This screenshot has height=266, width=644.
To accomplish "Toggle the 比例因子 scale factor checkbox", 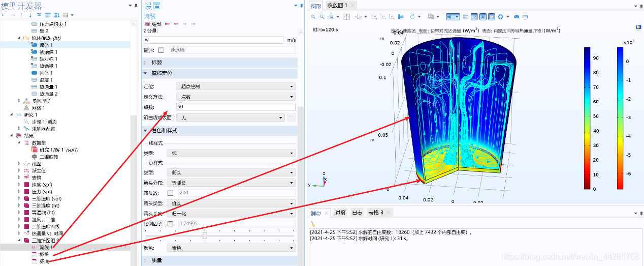I will [170, 223].
